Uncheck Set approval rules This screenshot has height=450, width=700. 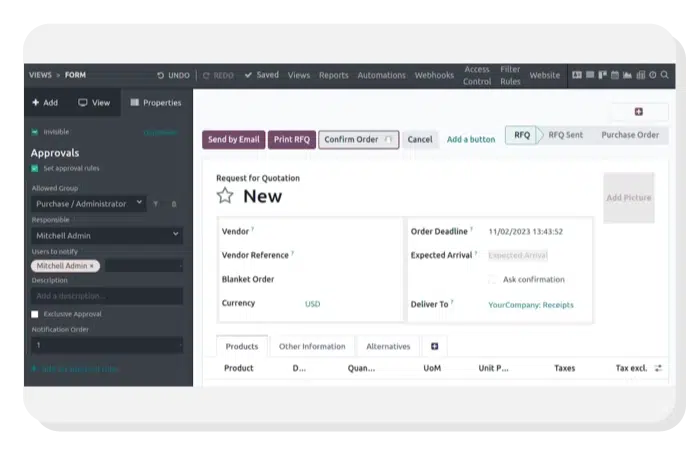[x=35, y=168]
